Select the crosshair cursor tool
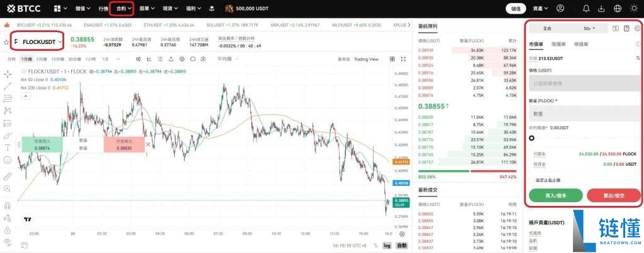The width and height of the screenshot is (644, 253). click(8, 74)
